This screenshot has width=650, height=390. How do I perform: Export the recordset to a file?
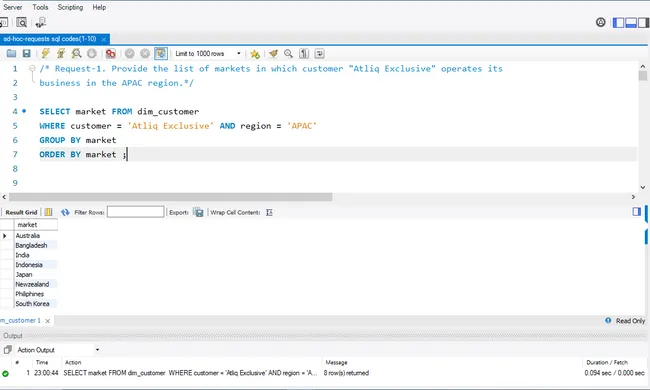198,212
